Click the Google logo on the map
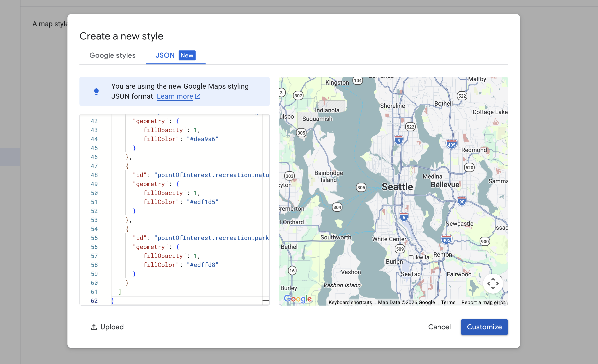This screenshot has width=598, height=364. [x=298, y=299]
